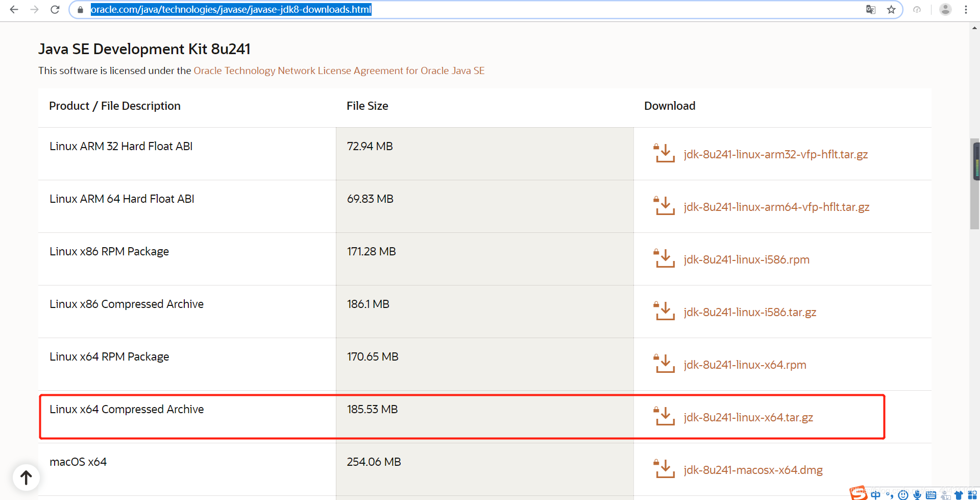This screenshot has height=500, width=980.
Task: View site security info via lock icon
Action: tap(80, 10)
